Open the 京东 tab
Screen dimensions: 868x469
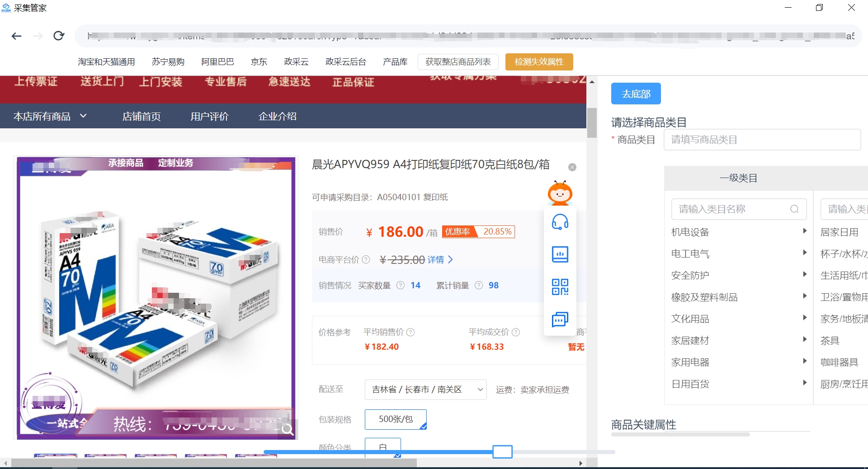(259, 62)
